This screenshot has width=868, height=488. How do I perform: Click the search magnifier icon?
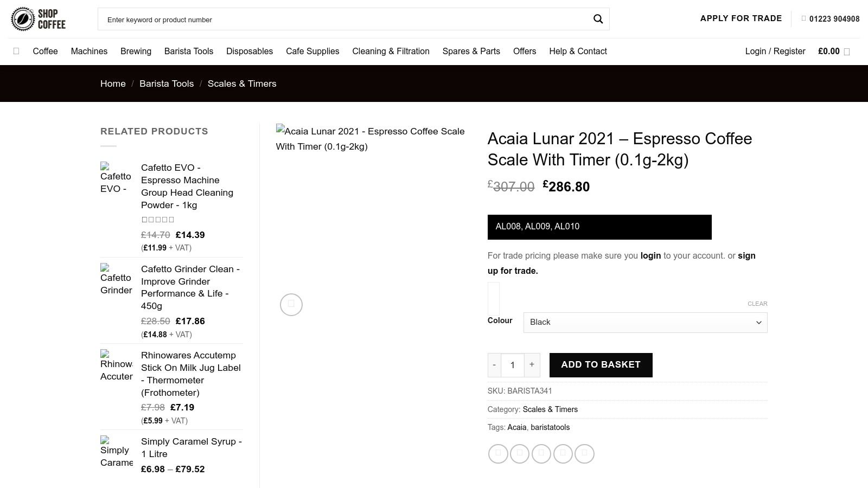[598, 19]
